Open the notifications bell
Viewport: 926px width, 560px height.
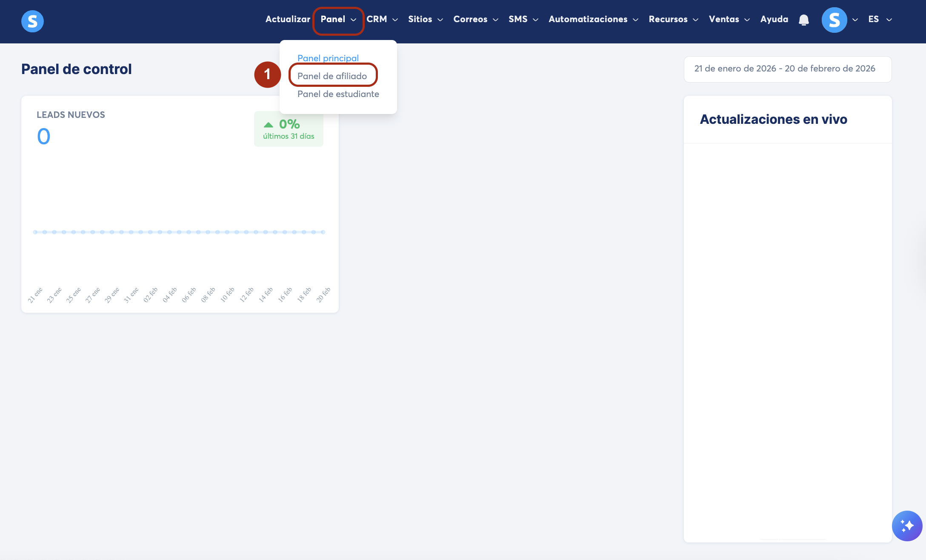(x=803, y=20)
